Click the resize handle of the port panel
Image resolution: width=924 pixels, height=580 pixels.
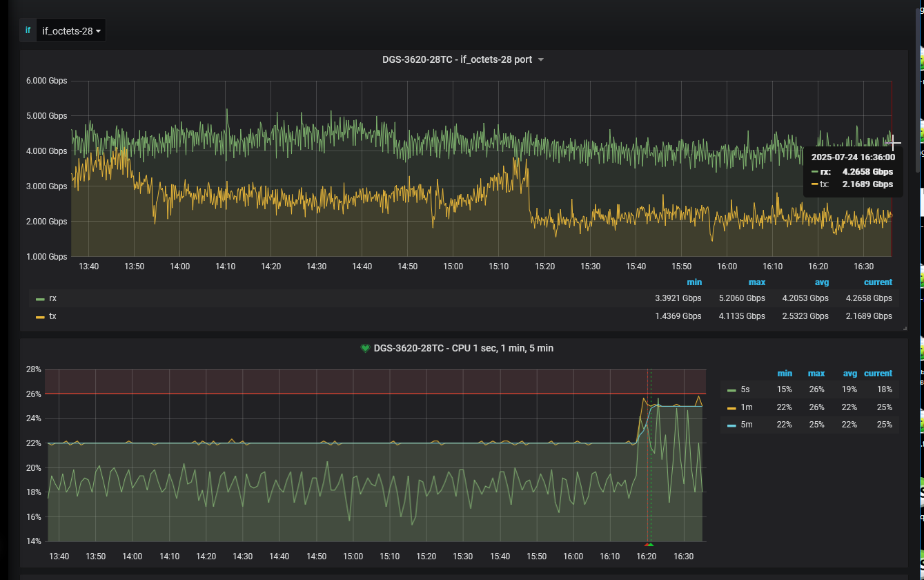(905, 328)
